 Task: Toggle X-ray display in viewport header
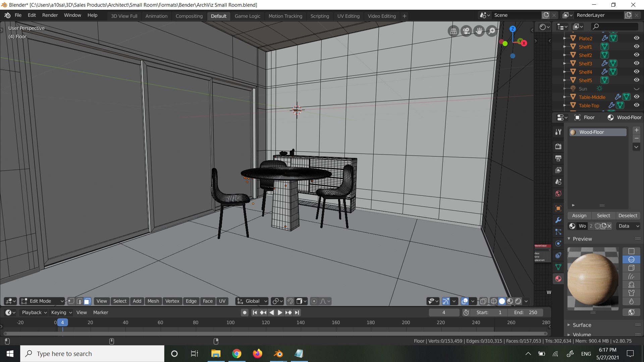483,301
